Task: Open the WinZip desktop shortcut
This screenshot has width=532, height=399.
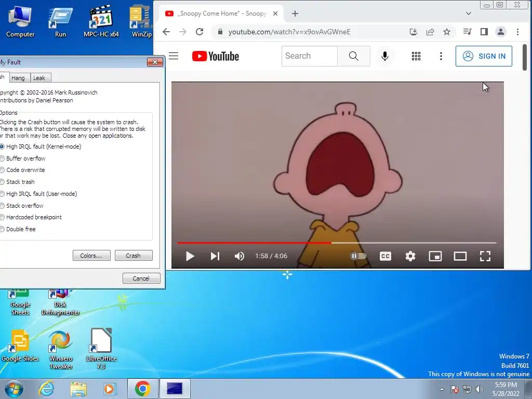Action: point(141,21)
